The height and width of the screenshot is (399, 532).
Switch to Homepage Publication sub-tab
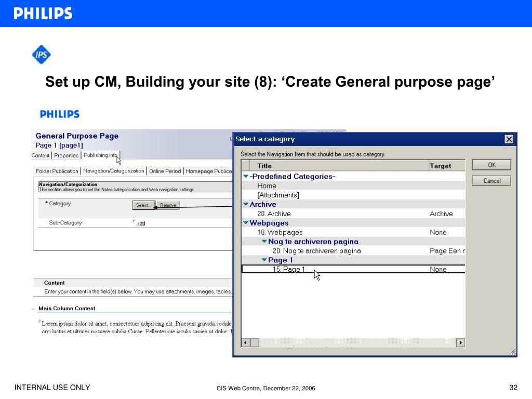[x=209, y=171]
